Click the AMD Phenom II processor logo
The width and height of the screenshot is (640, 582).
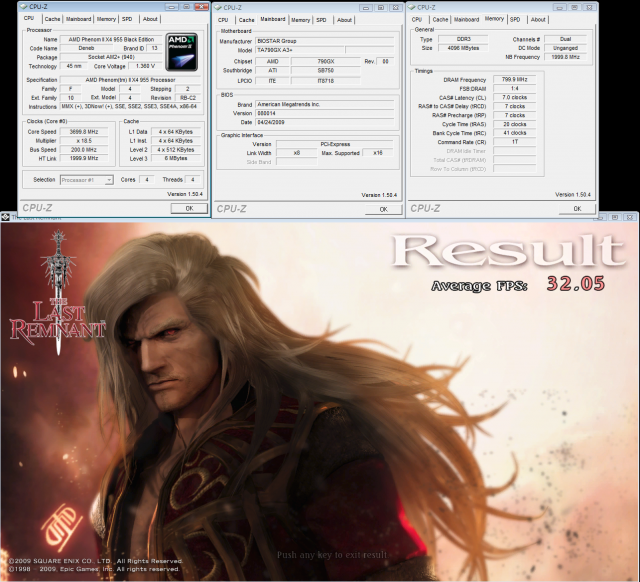pyautogui.click(x=182, y=52)
